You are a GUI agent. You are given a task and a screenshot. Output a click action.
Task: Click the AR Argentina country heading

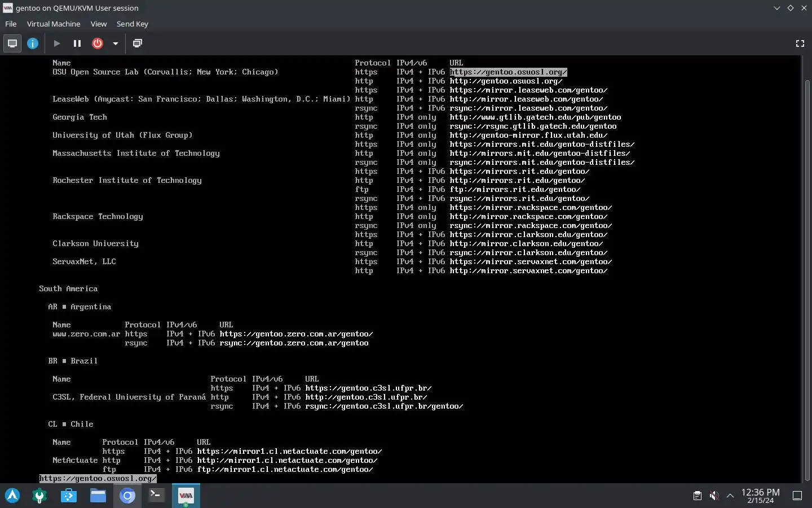click(80, 307)
